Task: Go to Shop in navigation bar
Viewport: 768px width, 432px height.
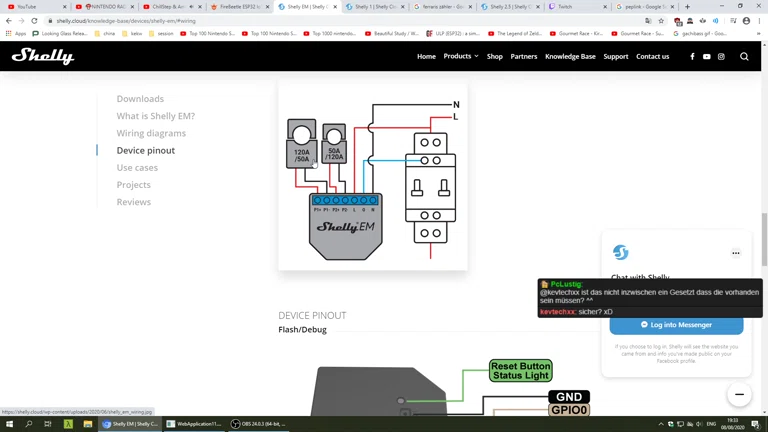Action: 494,57
